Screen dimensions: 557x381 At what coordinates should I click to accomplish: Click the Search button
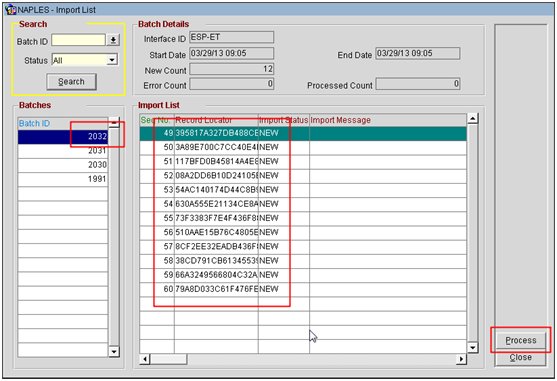pos(71,82)
